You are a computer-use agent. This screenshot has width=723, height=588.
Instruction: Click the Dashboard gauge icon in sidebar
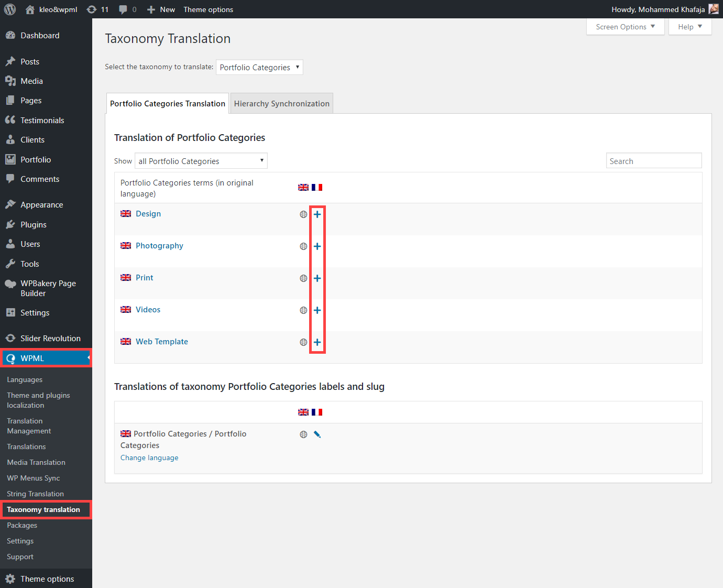10,35
